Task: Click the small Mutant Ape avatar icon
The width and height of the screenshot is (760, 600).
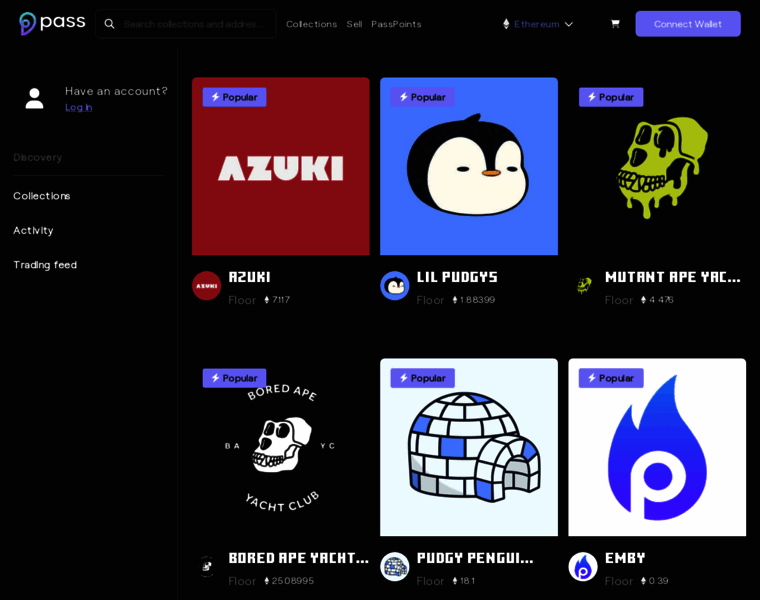Action: (584, 285)
